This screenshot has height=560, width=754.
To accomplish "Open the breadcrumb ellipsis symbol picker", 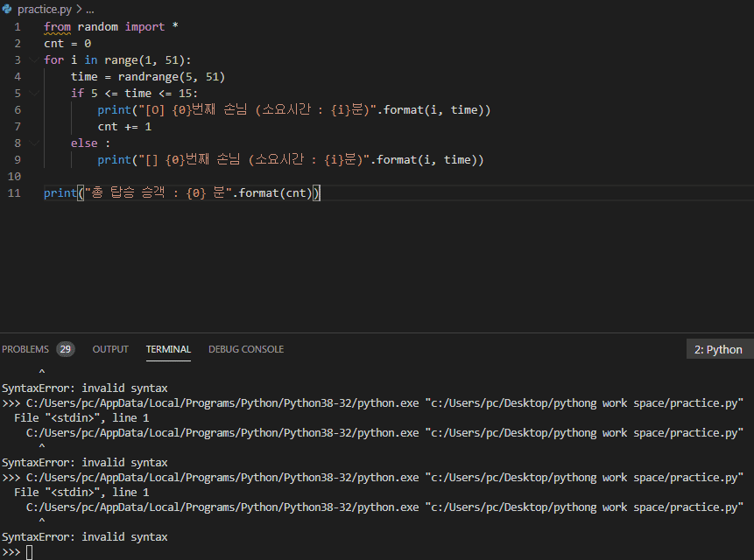I will click(90, 9).
